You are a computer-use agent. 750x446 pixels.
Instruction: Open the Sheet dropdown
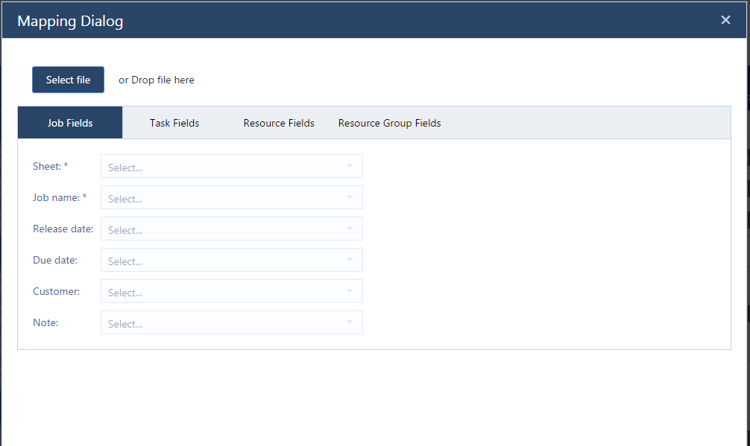click(232, 166)
